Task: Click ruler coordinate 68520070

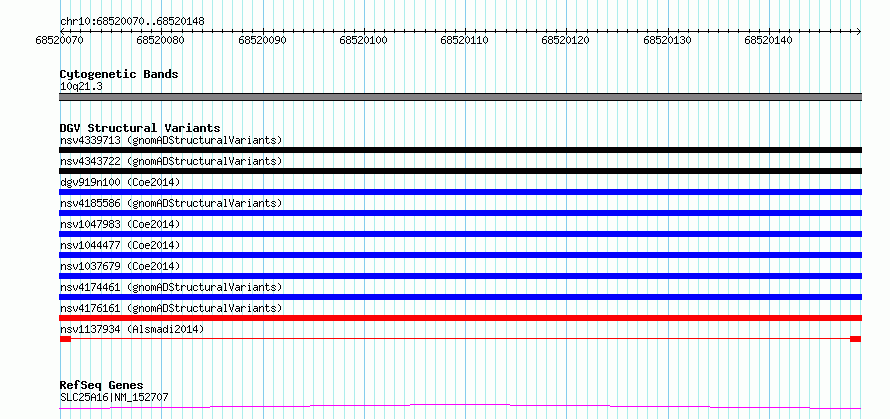Action: (59, 40)
